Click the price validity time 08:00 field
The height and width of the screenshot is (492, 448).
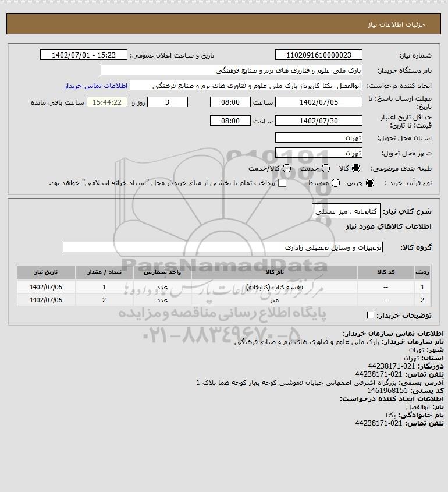click(230, 121)
